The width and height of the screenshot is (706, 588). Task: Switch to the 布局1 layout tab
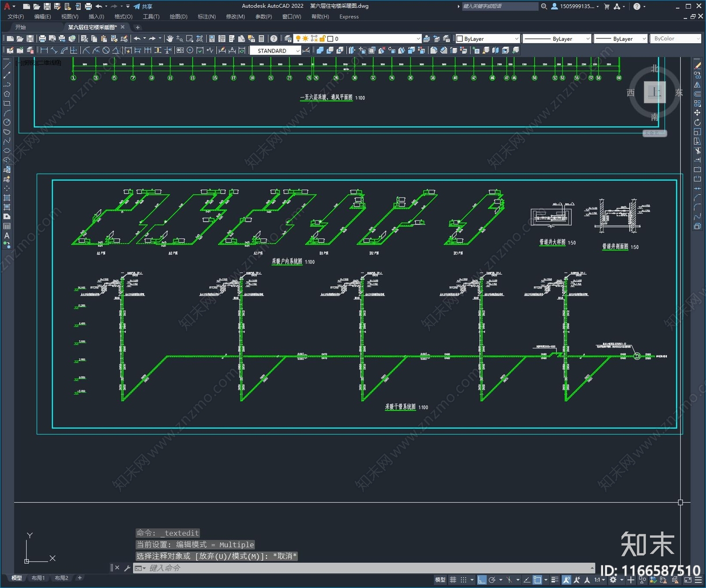38,578
